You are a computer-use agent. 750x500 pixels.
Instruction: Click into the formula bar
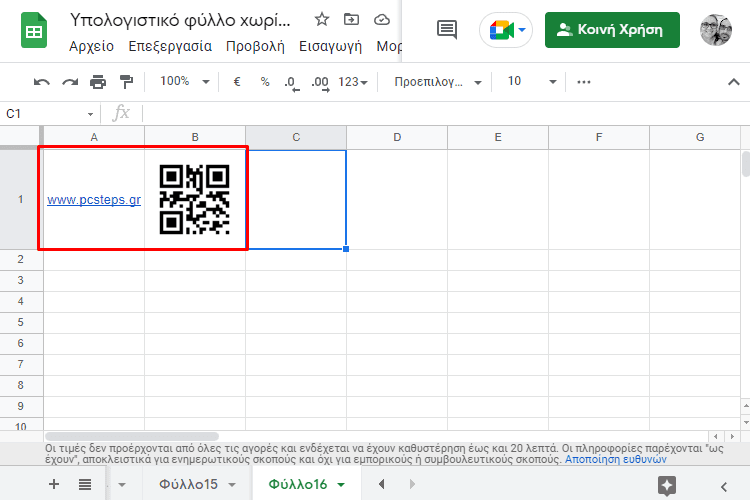[x=445, y=114]
